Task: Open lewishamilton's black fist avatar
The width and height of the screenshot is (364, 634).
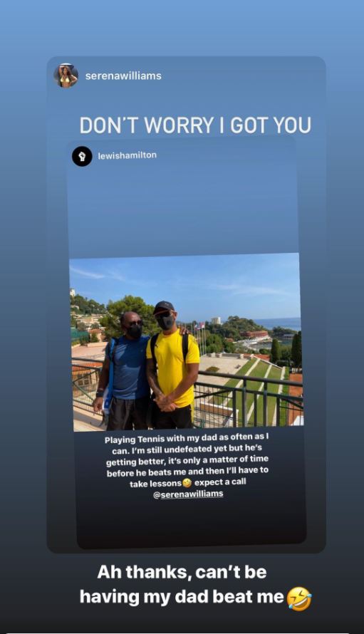Action: pos(82,156)
